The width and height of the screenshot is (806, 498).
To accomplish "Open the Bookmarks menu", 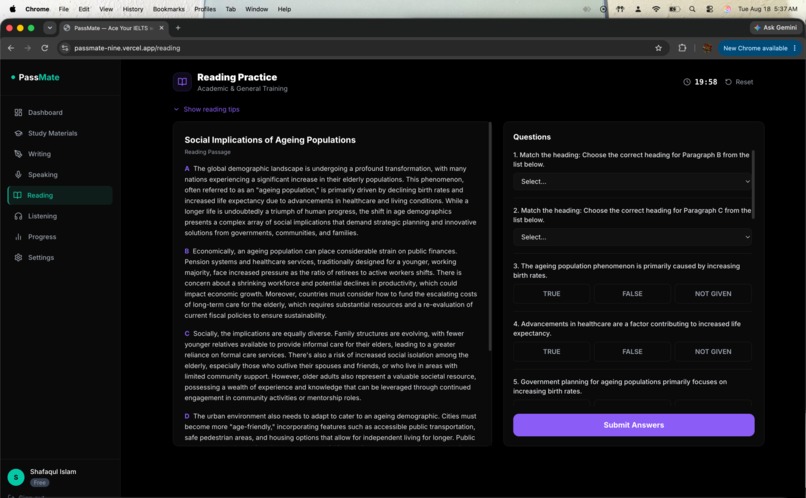I will tap(169, 9).
